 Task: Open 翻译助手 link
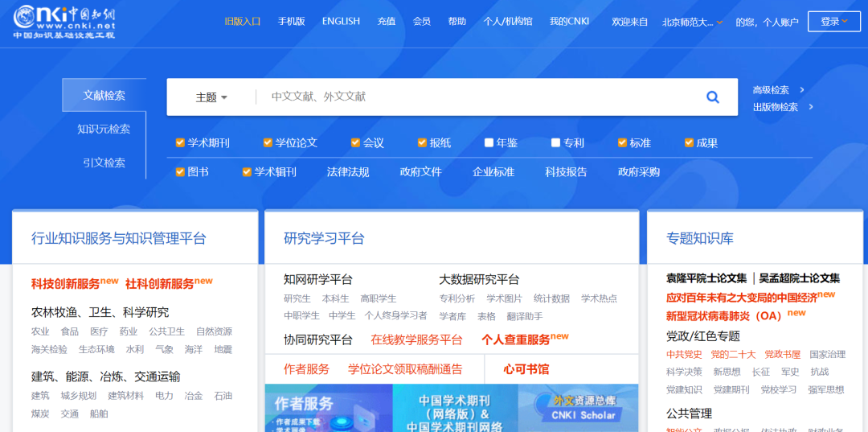525,316
